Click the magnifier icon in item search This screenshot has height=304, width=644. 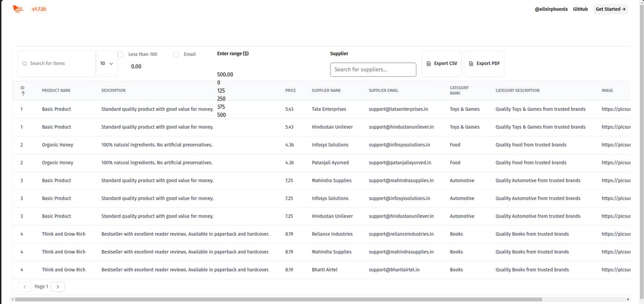(x=24, y=63)
